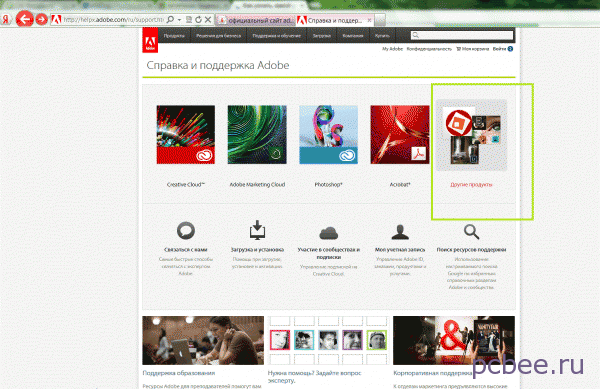Open the Creative Cloud product tile image

(186, 135)
